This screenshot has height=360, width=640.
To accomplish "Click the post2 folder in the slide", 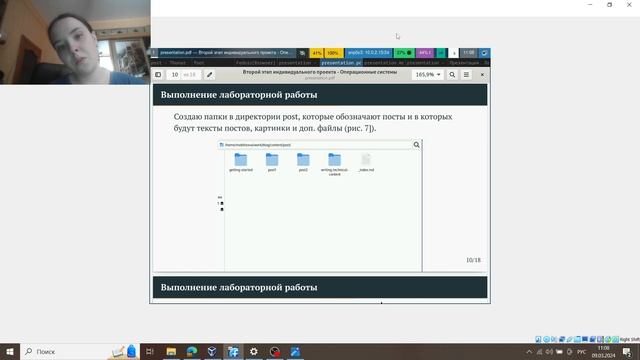I will 303,162.
